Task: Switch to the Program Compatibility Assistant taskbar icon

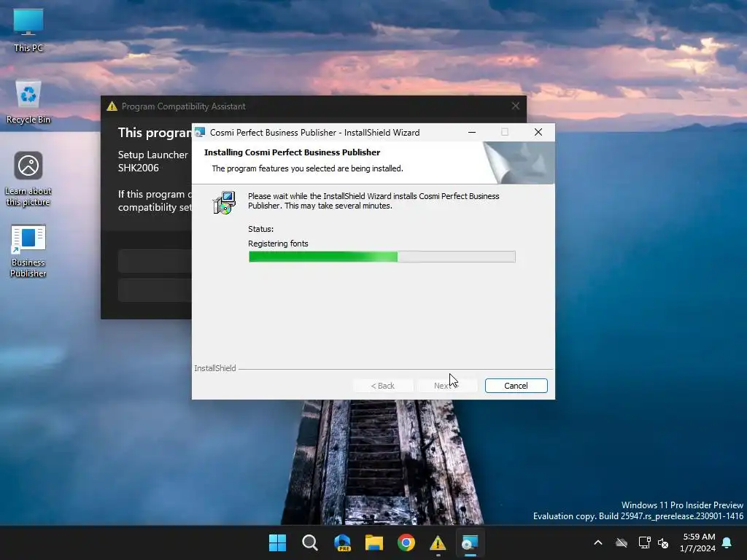Action: point(438,542)
